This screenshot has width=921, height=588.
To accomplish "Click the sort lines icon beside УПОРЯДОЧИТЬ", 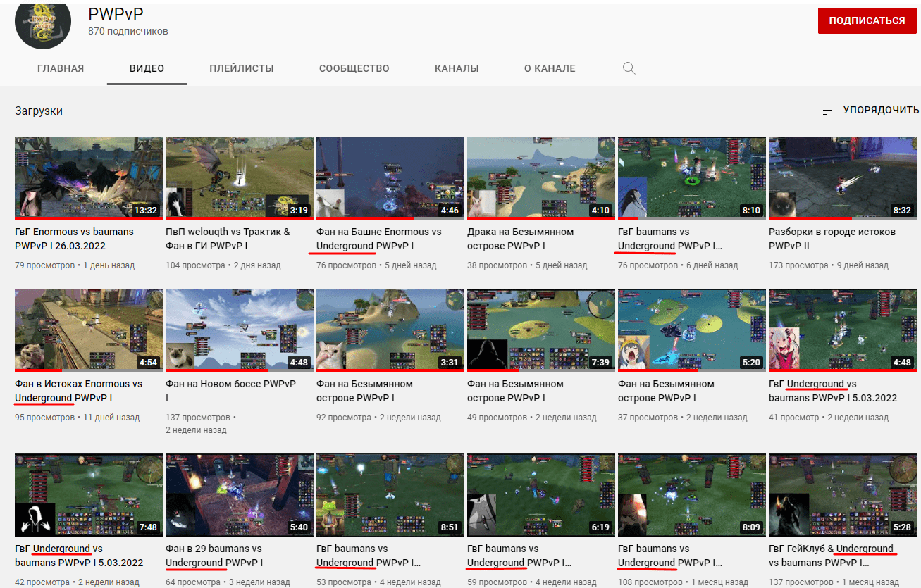I will click(829, 111).
